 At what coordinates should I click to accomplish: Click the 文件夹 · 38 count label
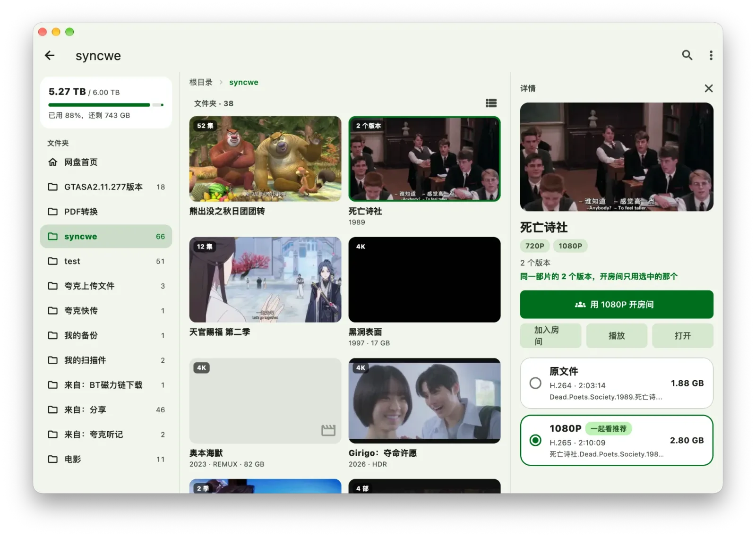[214, 103]
